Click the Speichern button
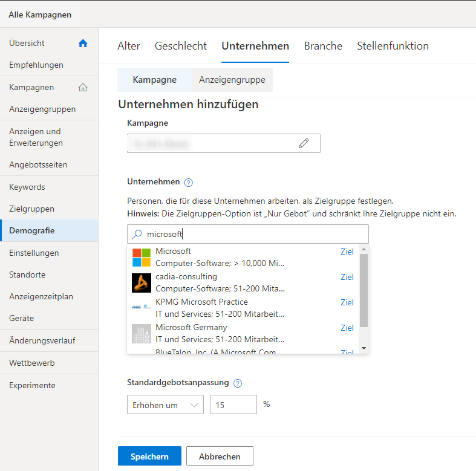This screenshot has width=476, height=471. point(149,456)
